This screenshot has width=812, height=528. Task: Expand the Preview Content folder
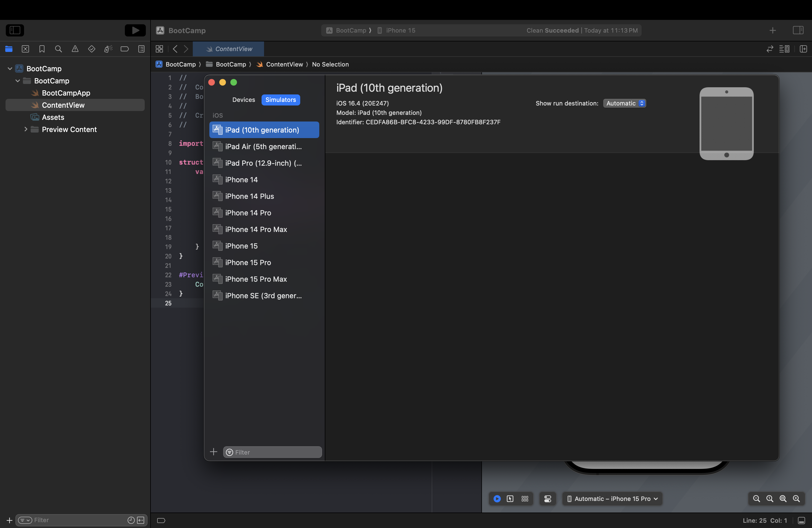point(26,129)
